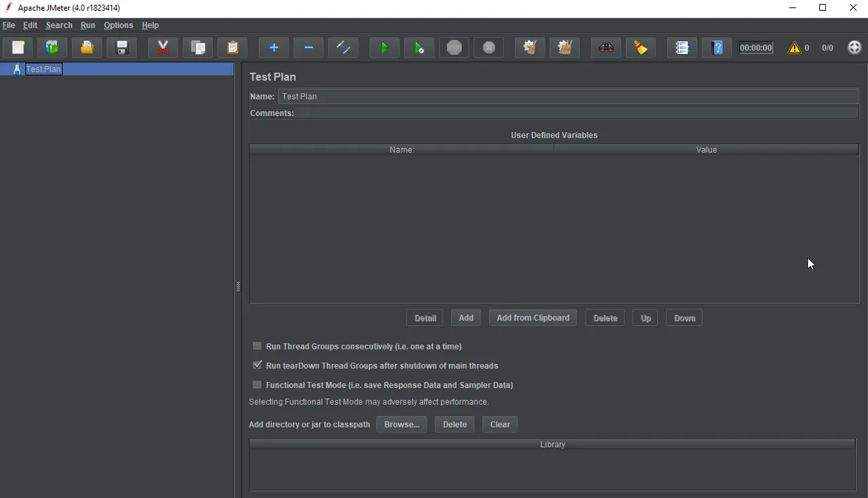Open the Search menu
This screenshot has height=498, width=868.
point(59,25)
